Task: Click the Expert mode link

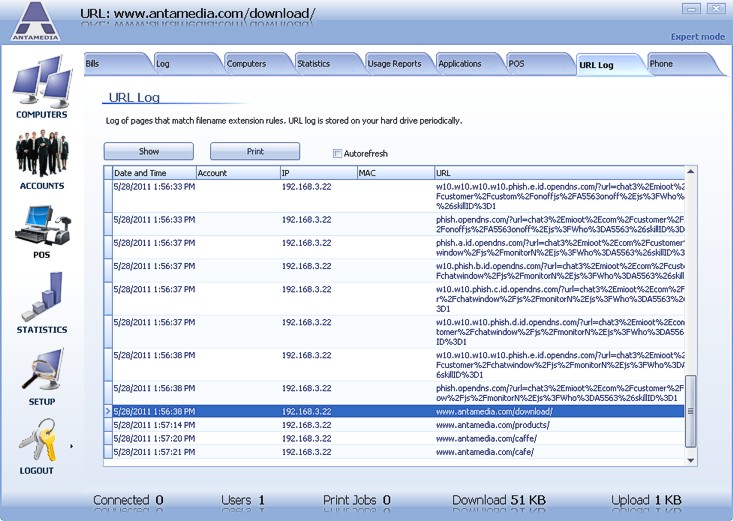Action: (698, 36)
